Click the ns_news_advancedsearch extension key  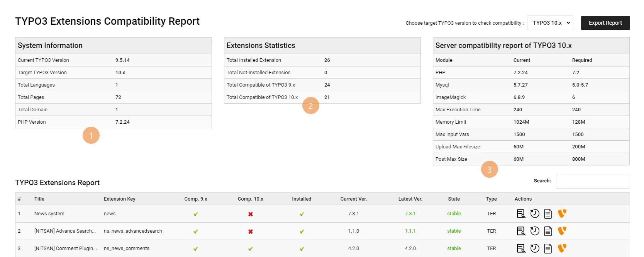click(x=133, y=231)
